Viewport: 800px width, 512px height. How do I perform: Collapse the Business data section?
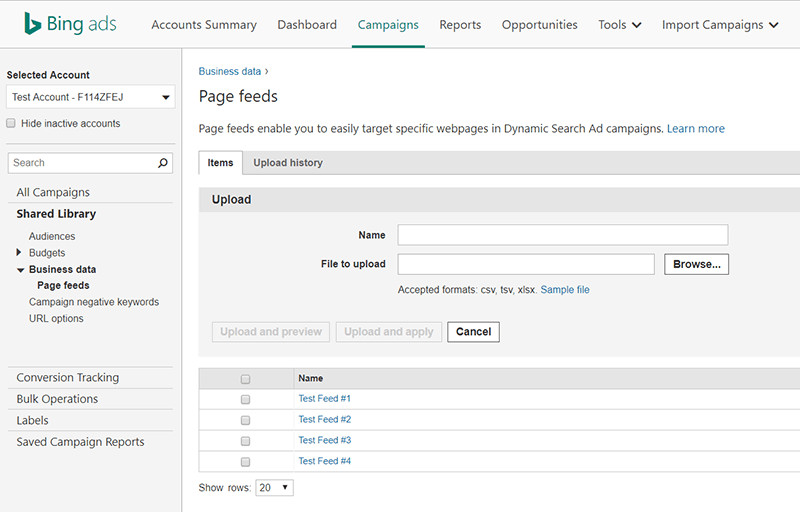pyautogui.click(x=20, y=270)
